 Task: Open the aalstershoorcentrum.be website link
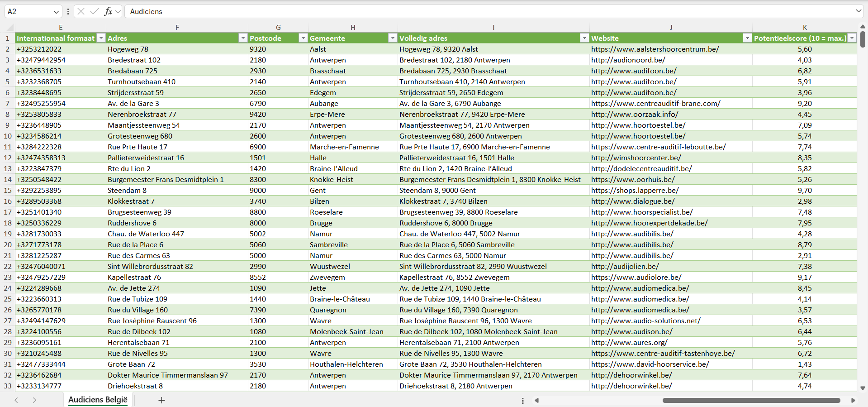pyautogui.click(x=655, y=49)
